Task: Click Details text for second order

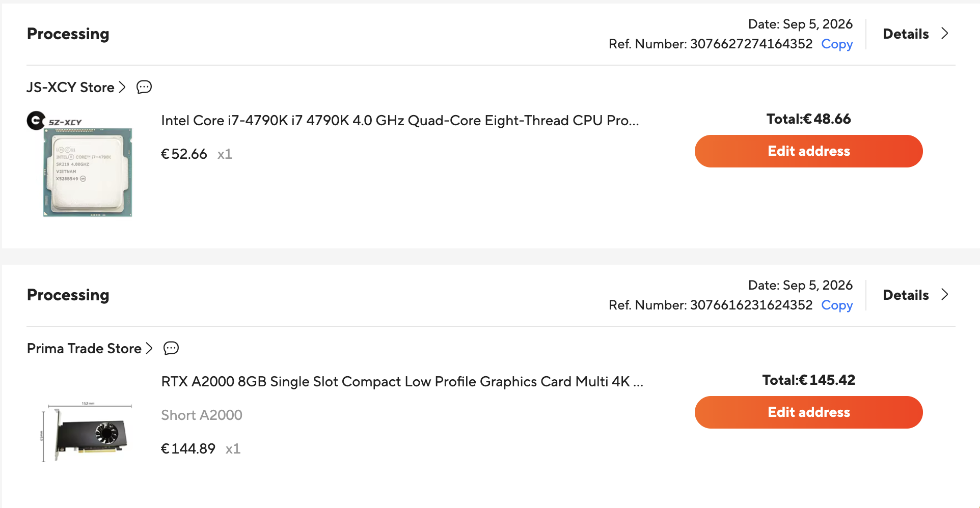Action: point(906,295)
